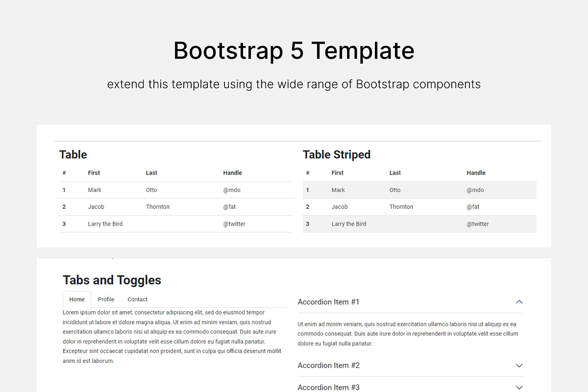
Task: Click row number 3 in plain Table
Action: point(64,224)
